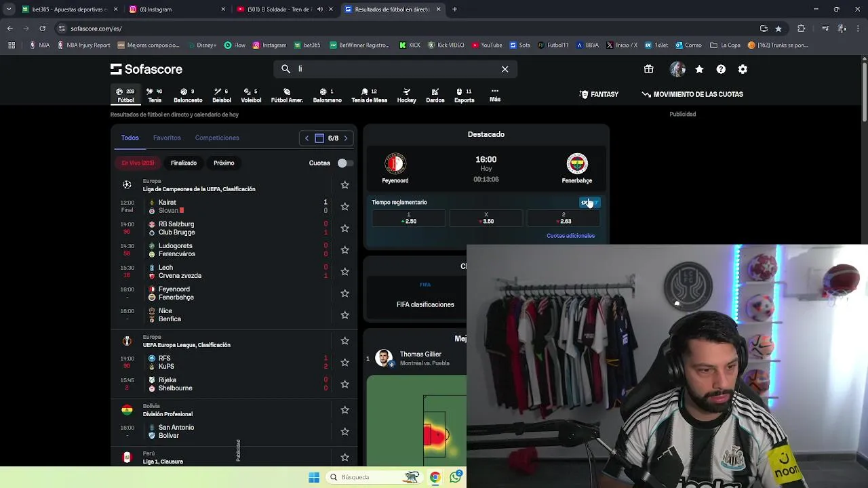Viewport: 868px width, 488px height.
Task: Click the Sofascore logo
Action: coord(146,69)
